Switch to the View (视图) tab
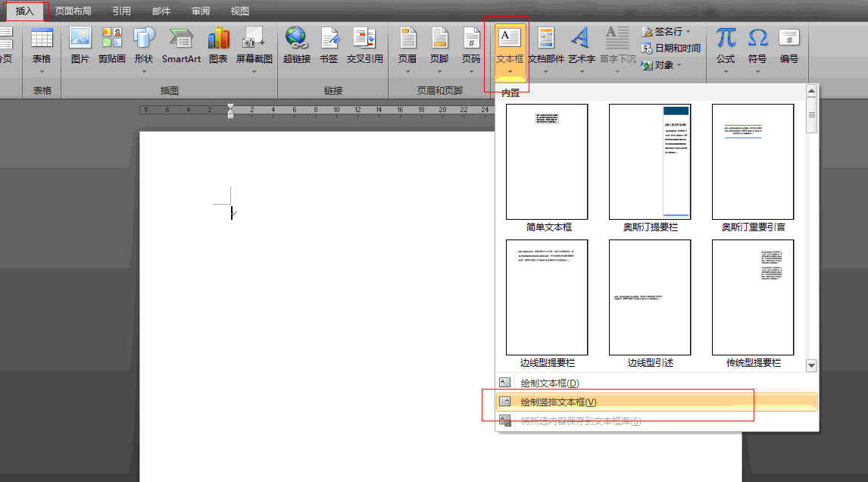 click(239, 11)
